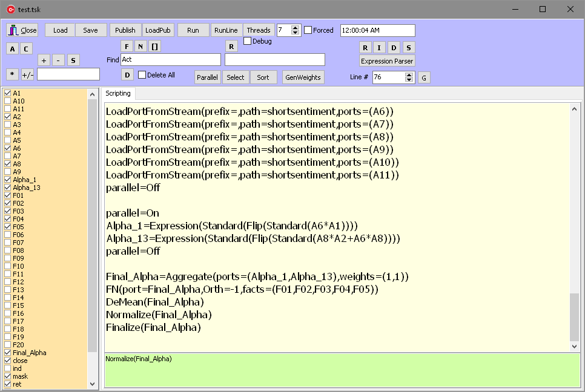This screenshot has height=392, width=585.
Task: Click the C button next to A
Action: tap(26, 49)
